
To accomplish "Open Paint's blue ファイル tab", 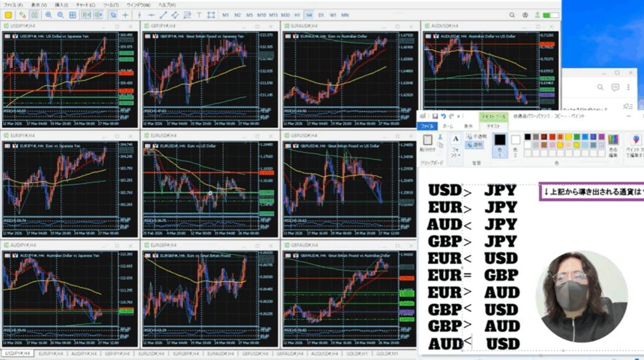I will click(428, 126).
